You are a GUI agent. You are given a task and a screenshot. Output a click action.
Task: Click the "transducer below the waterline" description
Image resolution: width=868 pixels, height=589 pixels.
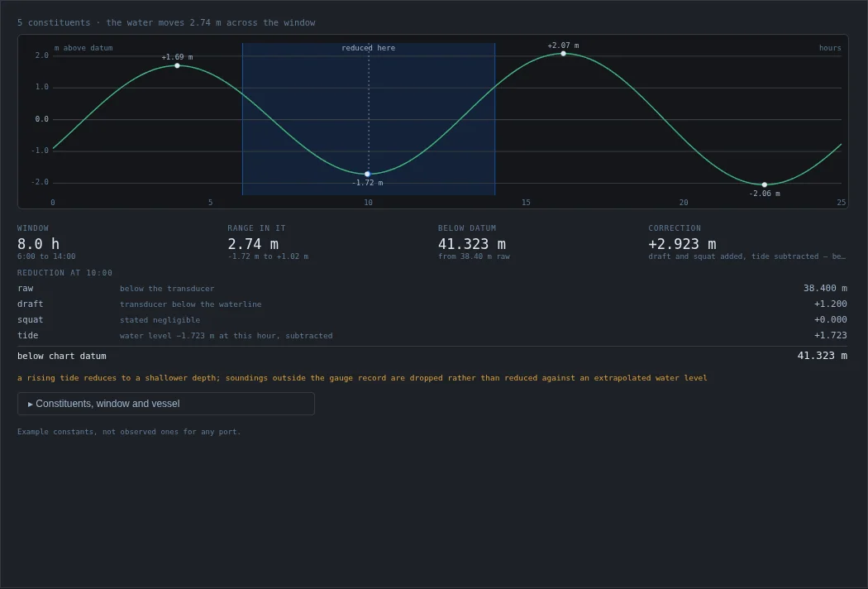click(x=190, y=304)
